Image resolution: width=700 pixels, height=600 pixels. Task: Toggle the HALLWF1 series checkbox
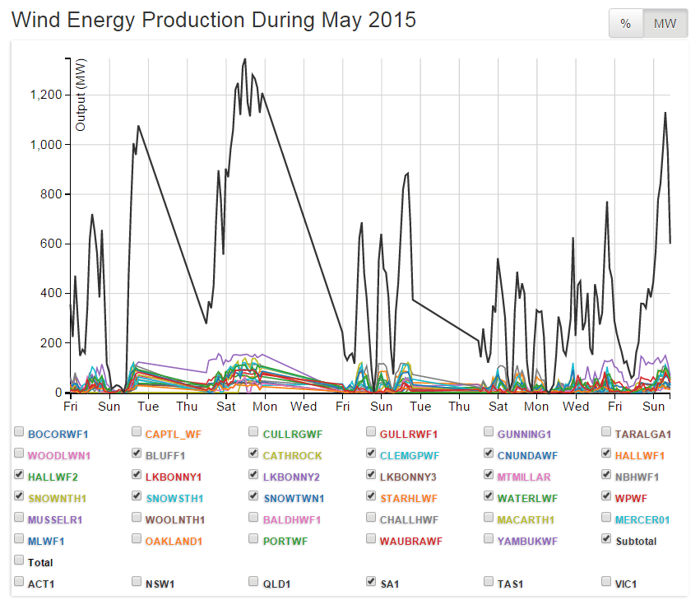click(607, 453)
